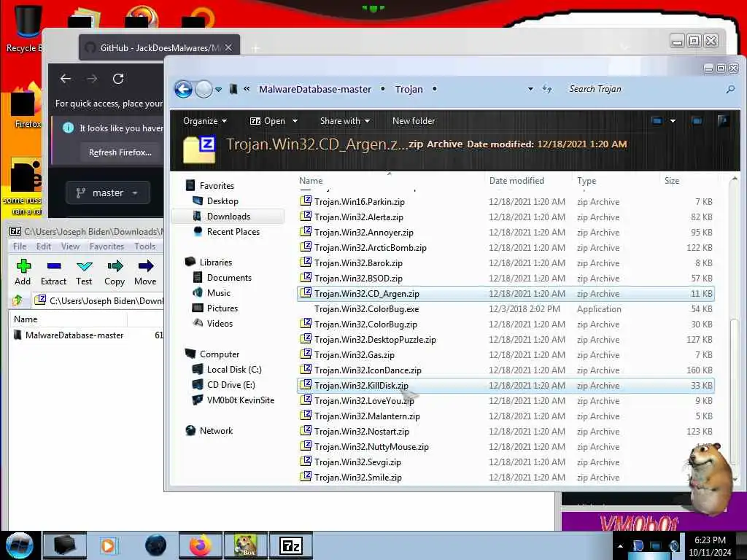Click the Open toolbar button
This screenshot has height=560, width=747.
pyautogui.click(x=268, y=121)
